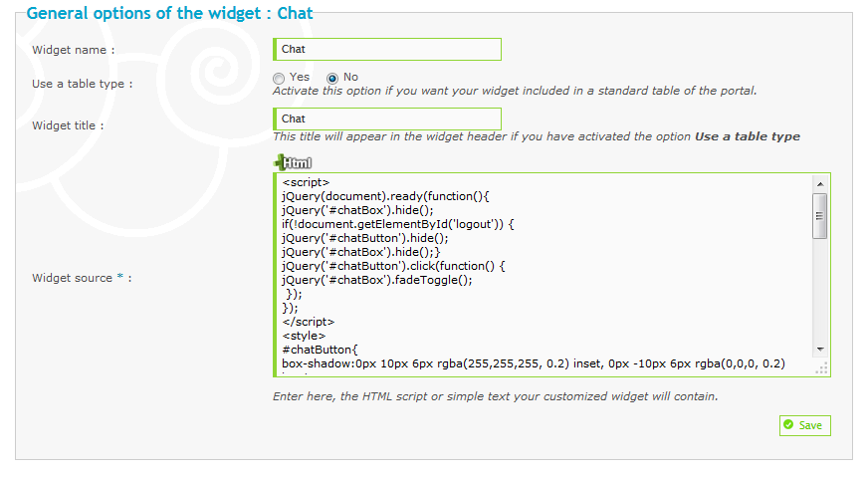Image resolution: width=868 pixels, height=477 pixels.
Task: Place cursor on the <style> line
Action: [x=304, y=336]
